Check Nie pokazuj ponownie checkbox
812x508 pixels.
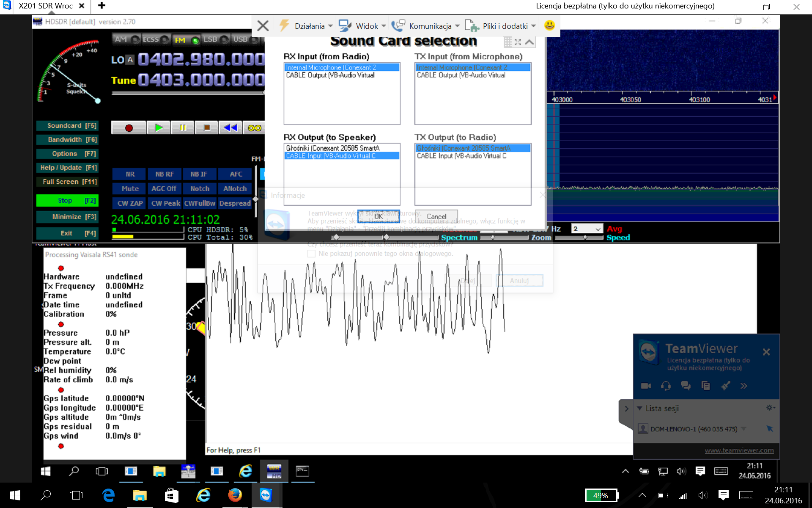[x=311, y=254]
